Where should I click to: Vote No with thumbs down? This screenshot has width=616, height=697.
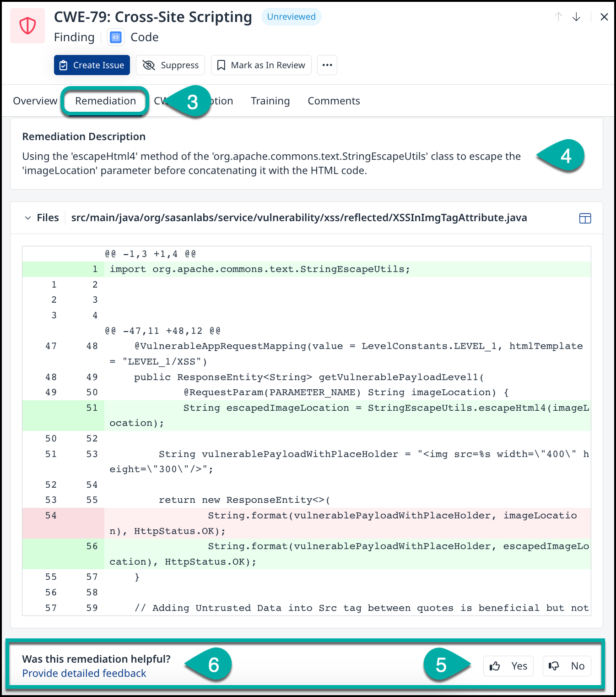pos(567,666)
